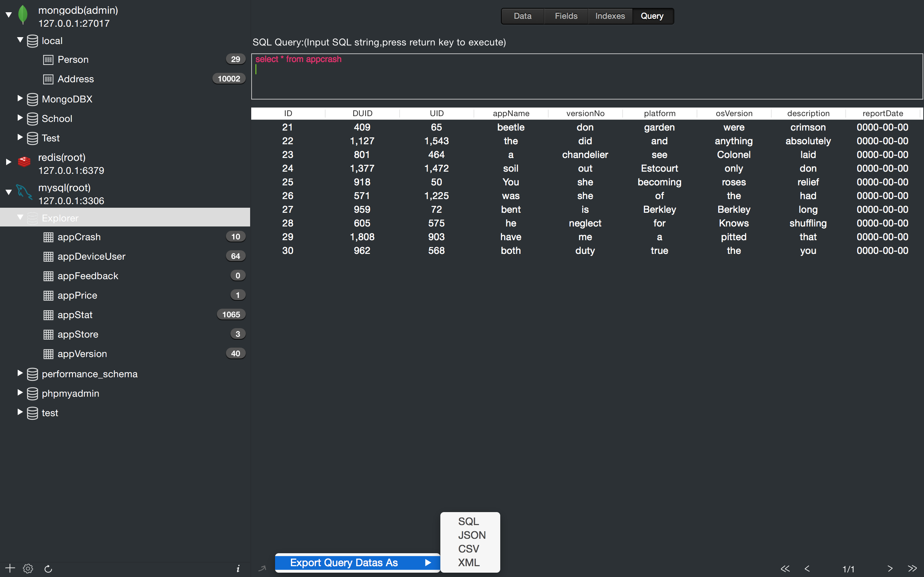
Task: Click the info 'i' icon
Action: (238, 569)
